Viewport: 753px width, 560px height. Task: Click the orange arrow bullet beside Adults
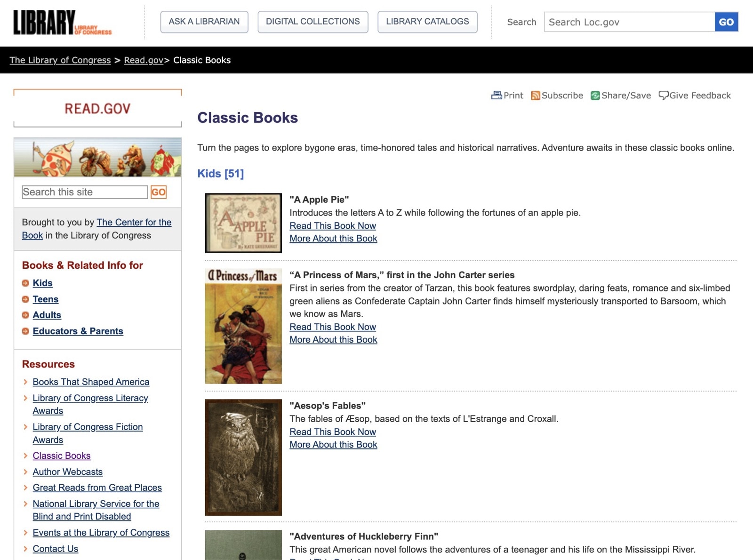(x=25, y=315)
